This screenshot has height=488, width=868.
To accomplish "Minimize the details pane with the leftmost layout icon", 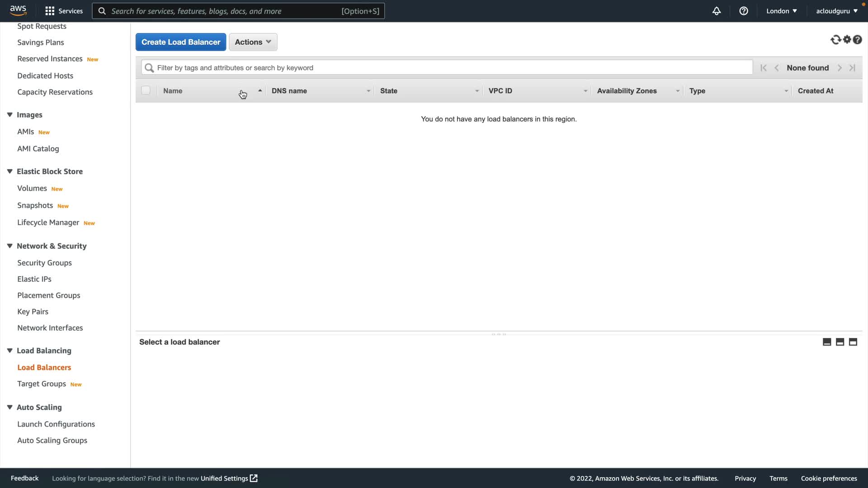I will click(x=827, y=342).
